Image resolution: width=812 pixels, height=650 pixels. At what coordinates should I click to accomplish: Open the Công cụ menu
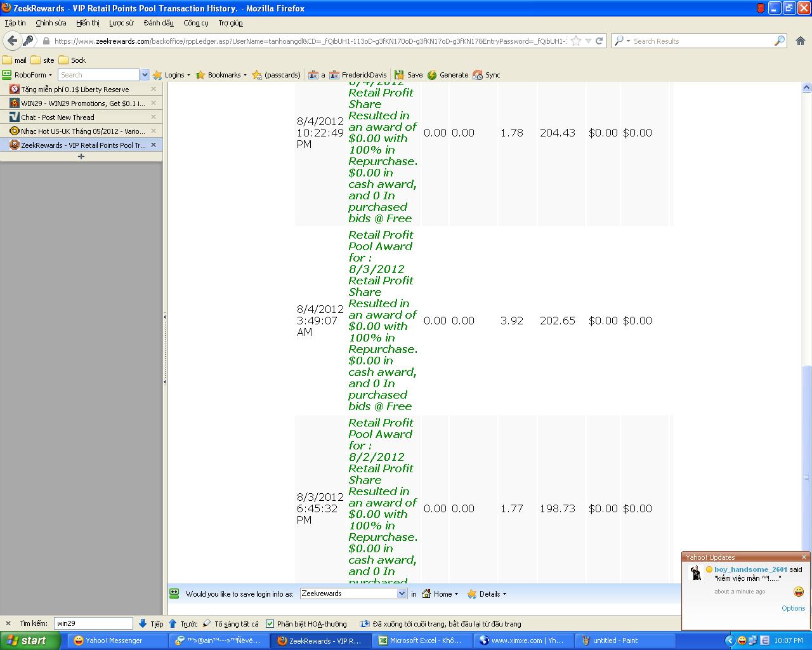click(x=196, y=23)
